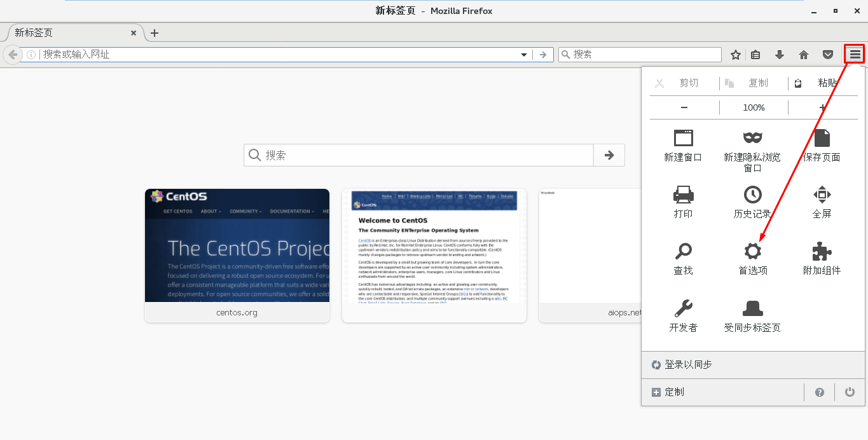Click the site info icon in address bar
The image size is (868, 440).
click(31, 55)
